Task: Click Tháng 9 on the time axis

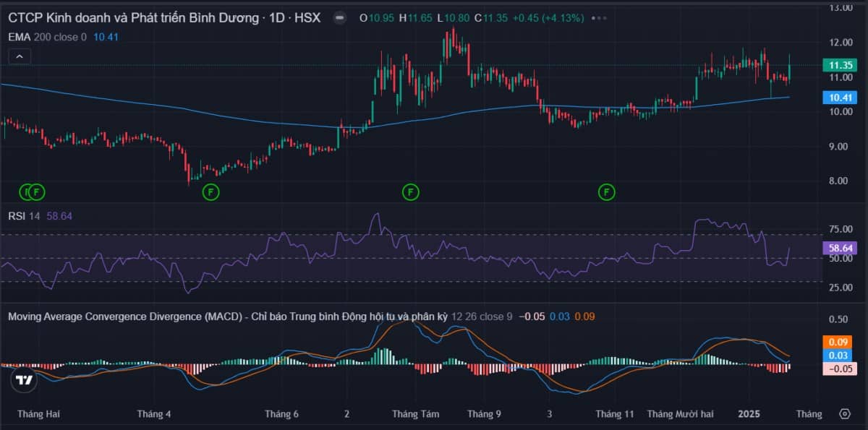Action: point(485,414)
